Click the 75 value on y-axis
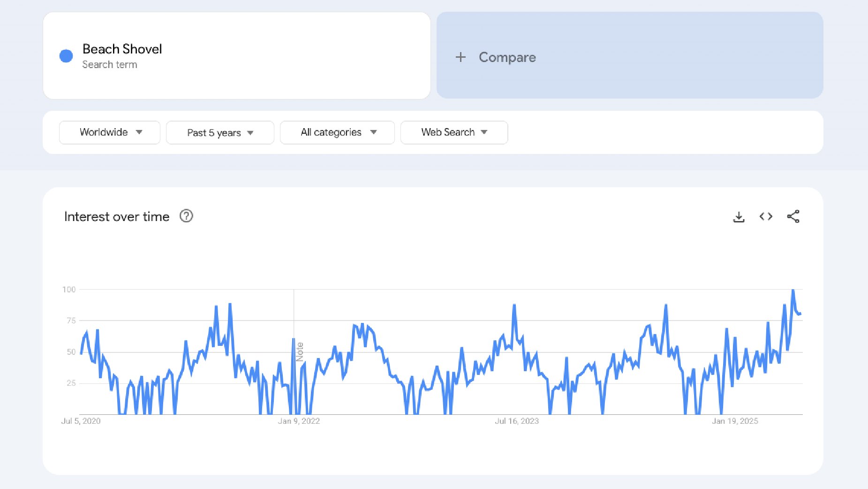This screenshot has width=868, height=489. click(x=71, y=321)
